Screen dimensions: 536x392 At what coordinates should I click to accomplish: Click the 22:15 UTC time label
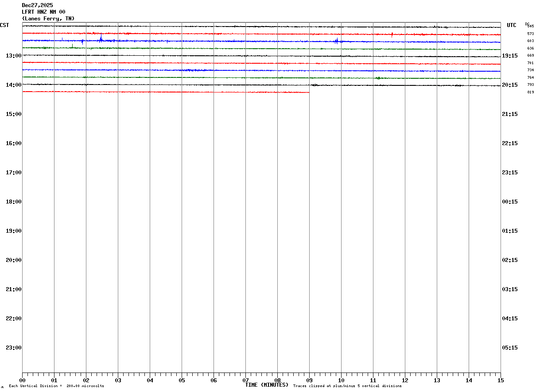(510, 143)
